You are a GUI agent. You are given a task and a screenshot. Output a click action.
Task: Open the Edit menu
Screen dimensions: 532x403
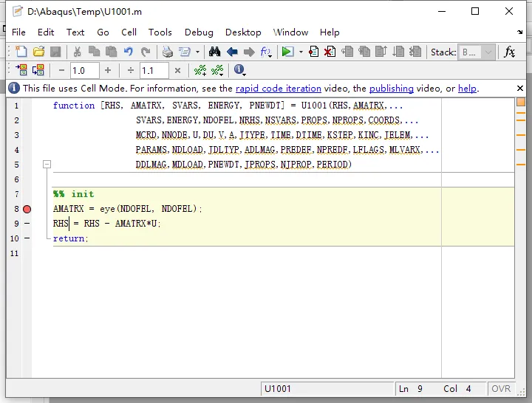click(x=46, y=32)
